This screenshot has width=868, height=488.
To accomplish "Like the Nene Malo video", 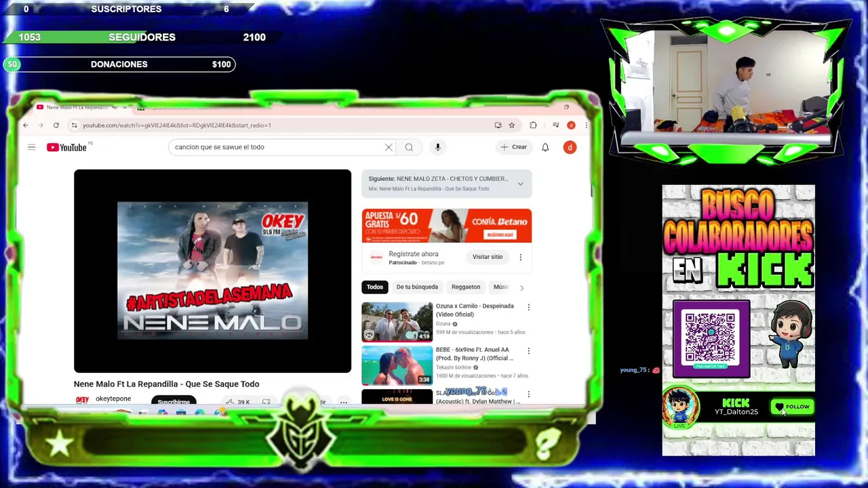I will pyautogui.click(x=238, y=402).
